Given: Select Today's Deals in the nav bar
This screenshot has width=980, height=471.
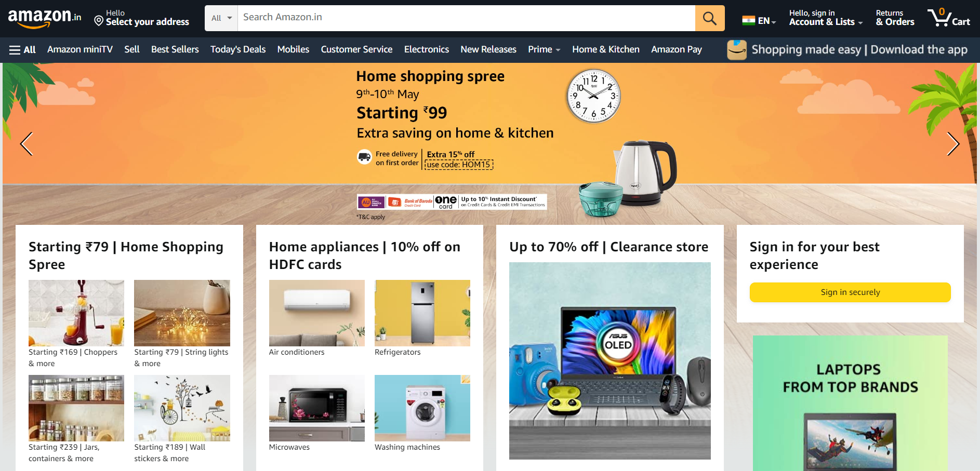Looking at the screenshot, I should coord(238,50).
